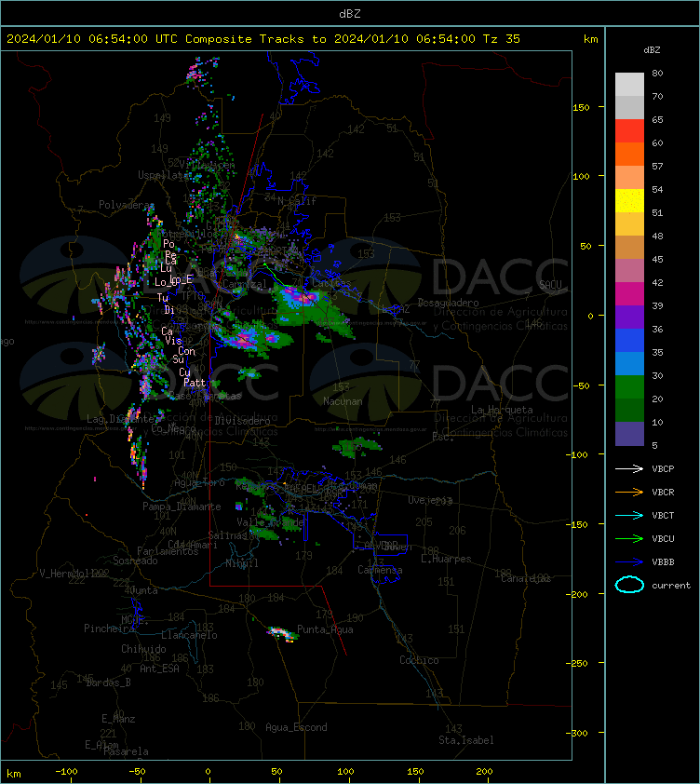The width and height of the screenshot is (700, 784).
Task: Click the 'Llancanelo' place label
Action: pos(189,635)
